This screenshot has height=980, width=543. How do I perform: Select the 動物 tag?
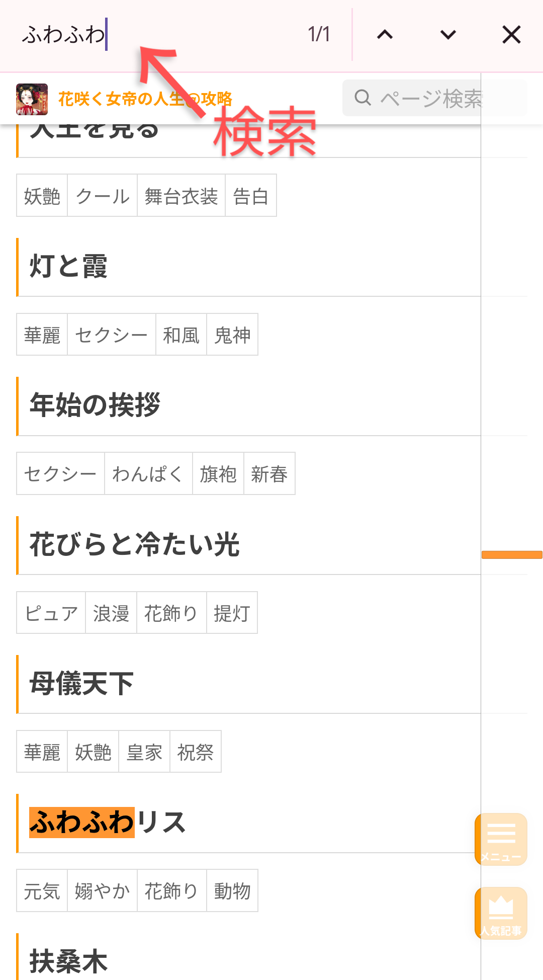point(232,891)
